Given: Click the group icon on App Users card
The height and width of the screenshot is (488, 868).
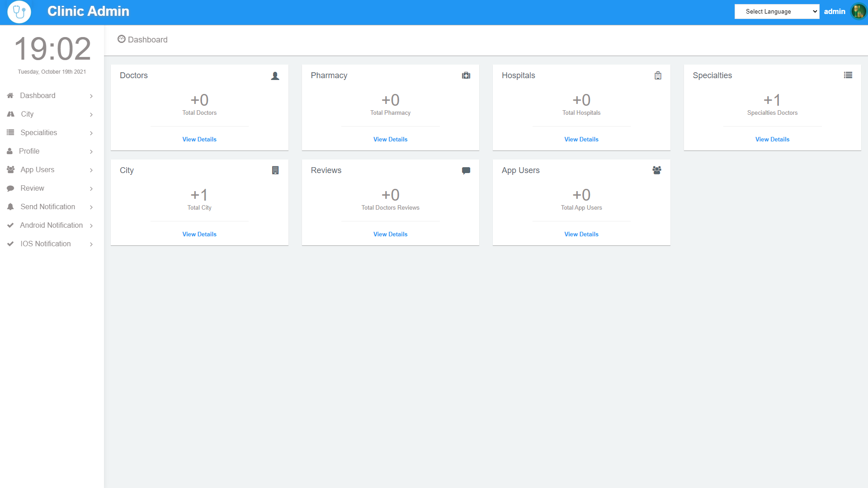Looking at the screenshot, I should coord(657,170).
